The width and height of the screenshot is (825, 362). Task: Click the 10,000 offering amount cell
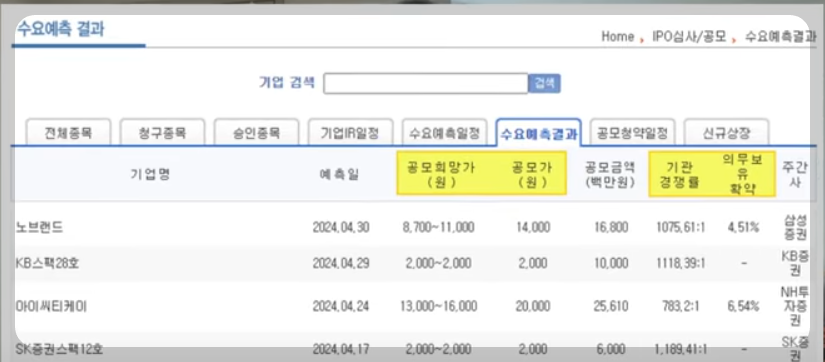pyautogui.click(x=610, y=263)
